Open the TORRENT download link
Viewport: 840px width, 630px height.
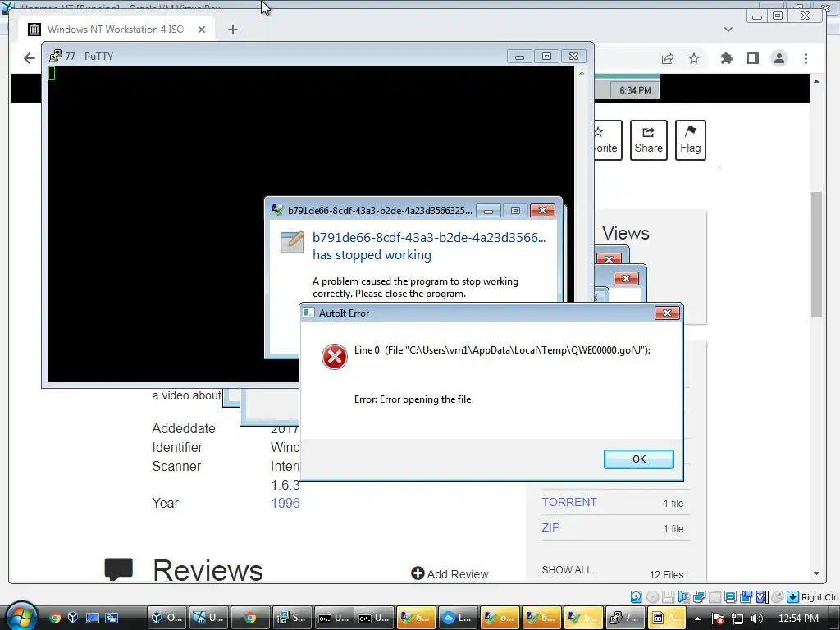569,502
